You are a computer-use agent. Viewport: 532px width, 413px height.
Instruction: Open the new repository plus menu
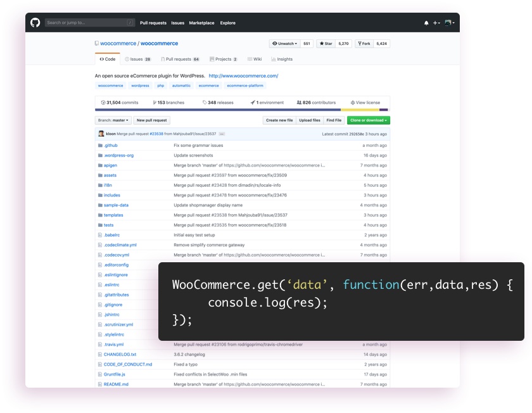pyautogui.click(x=437, y=23)
